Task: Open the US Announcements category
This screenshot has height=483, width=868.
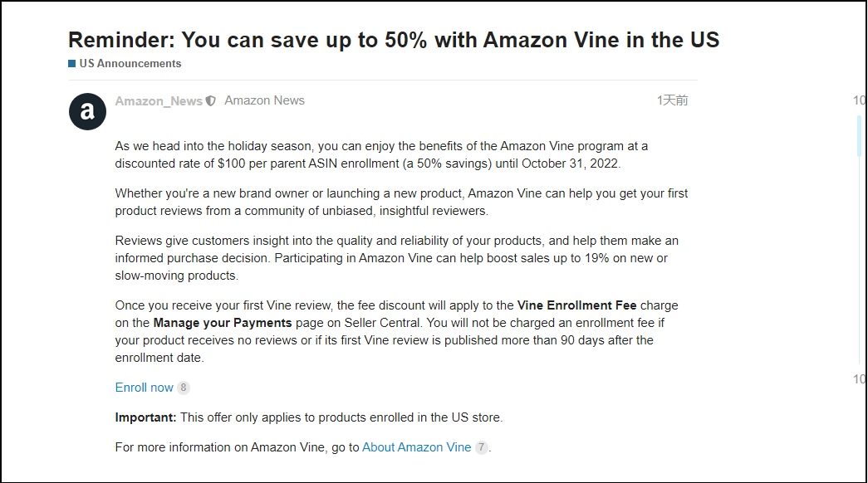Action: (x=130, y=64)
